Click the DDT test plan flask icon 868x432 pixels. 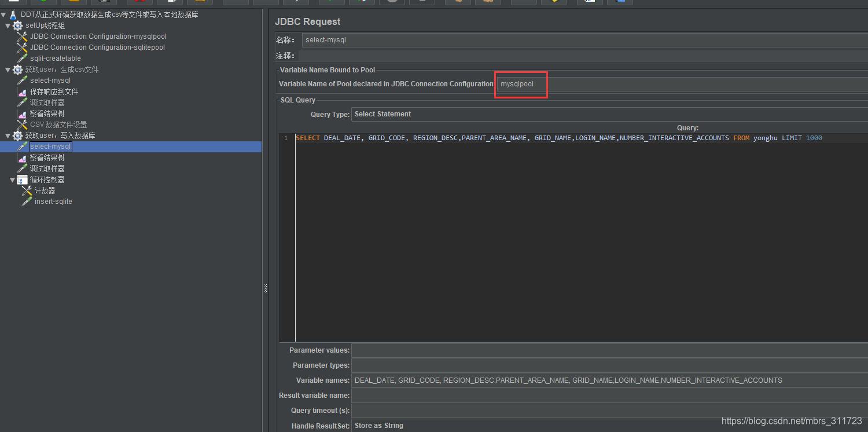(x=13, y=14)
